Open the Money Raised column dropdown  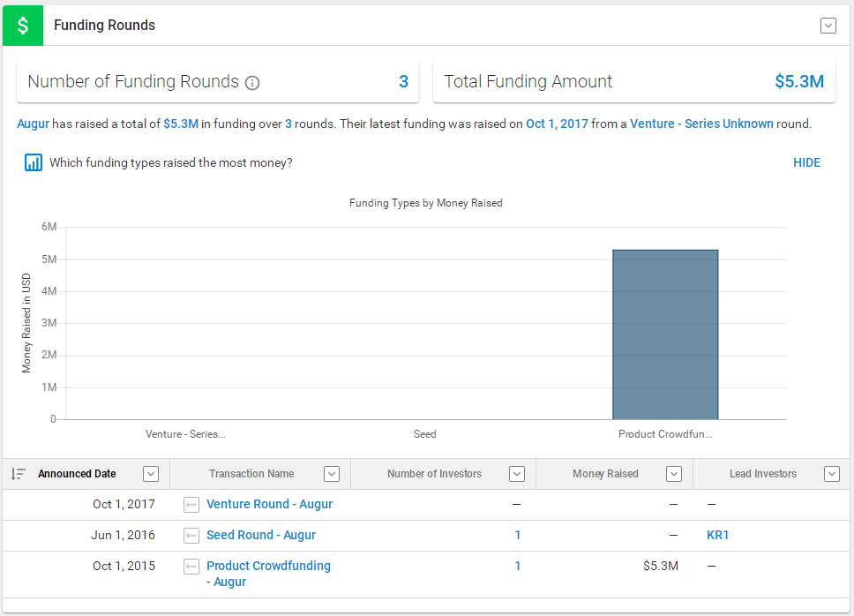pyautogui.click(x=674, y=474)
